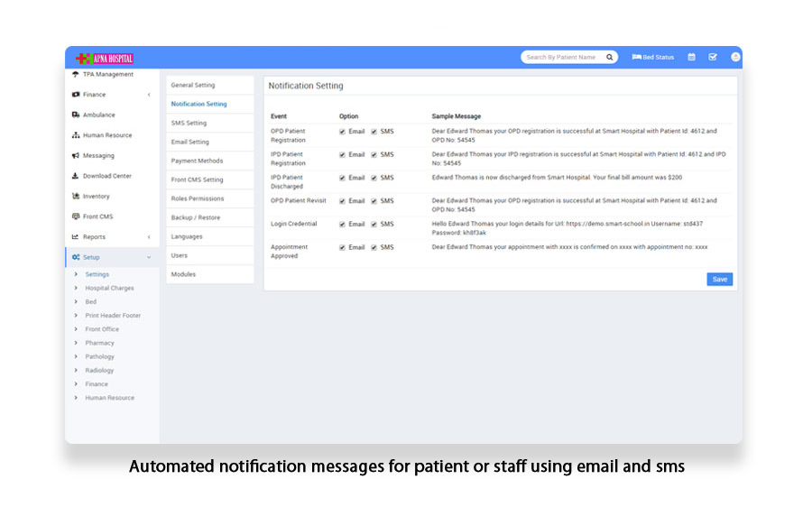Open the user profile avatar
This screenshot has height=516, width=812.
(x=735, y=57)
